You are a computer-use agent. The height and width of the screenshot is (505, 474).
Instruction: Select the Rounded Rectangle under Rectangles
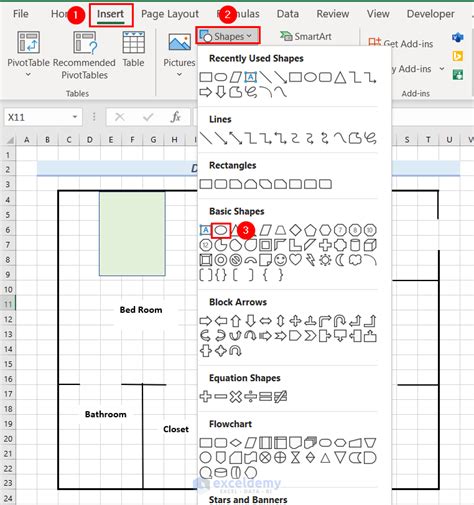click(221, 184)
